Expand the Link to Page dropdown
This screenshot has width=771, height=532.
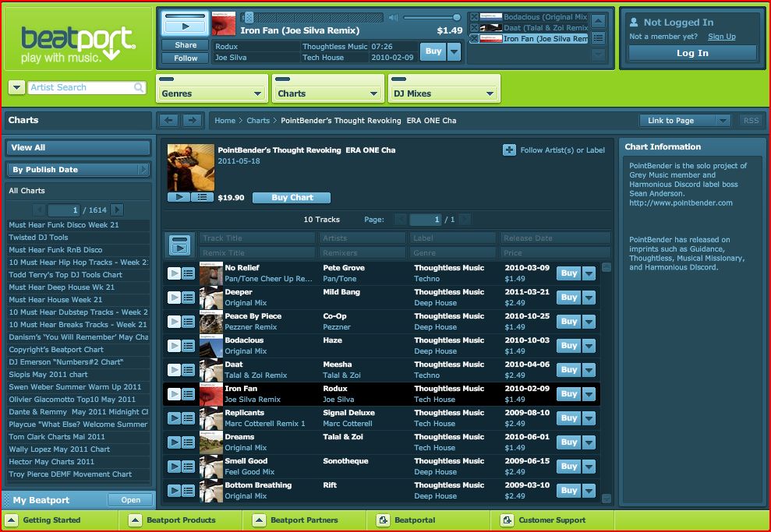coord(723,121)
